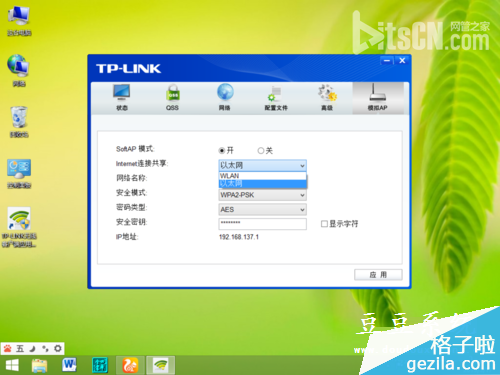Expand the 密码类型 AES dropdown
Image resolution: width=500 pixels, height=375 pixels.
tap(263, 209)
